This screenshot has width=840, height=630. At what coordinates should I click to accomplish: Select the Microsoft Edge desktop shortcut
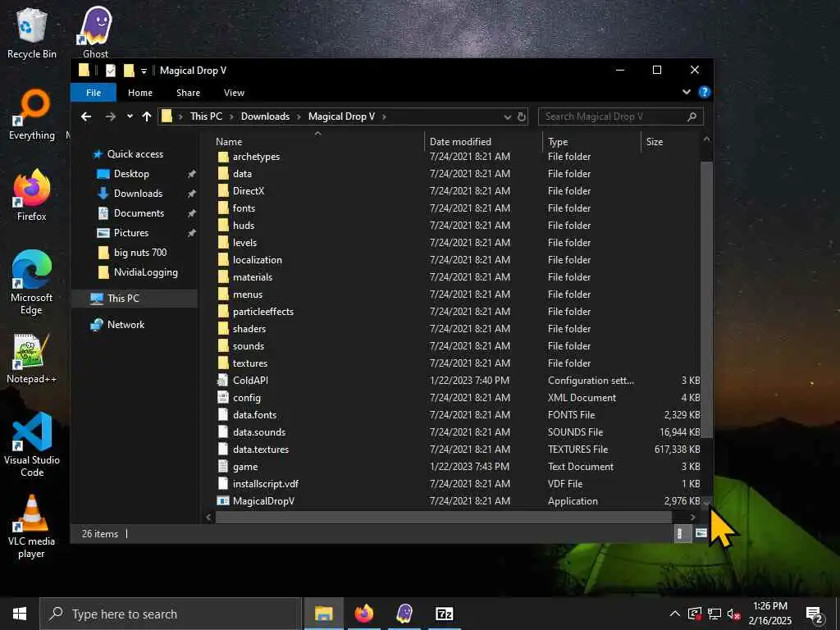pos(32,283)
